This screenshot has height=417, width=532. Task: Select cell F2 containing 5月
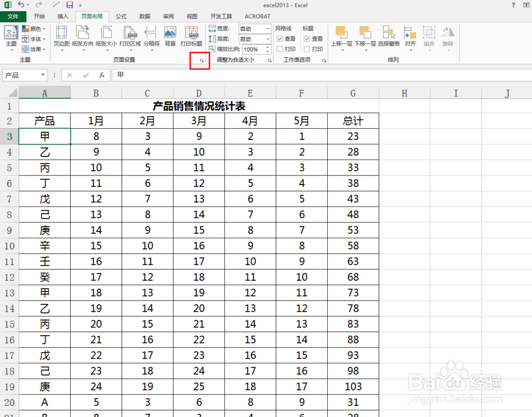(x=301, y=121)
